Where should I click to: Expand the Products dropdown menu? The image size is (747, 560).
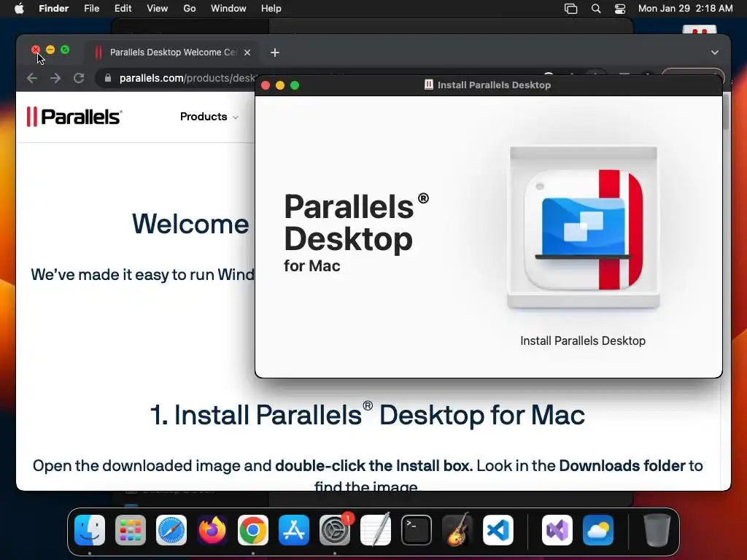(x=209, y=117)
